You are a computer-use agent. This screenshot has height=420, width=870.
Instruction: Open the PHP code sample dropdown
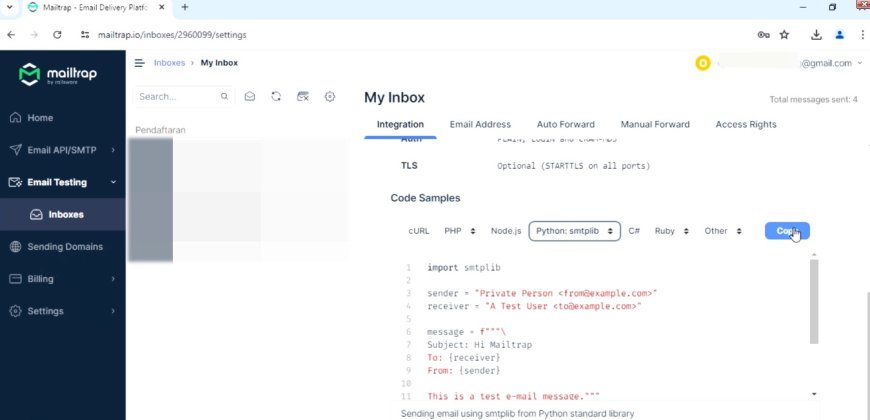tap(460, 231)
